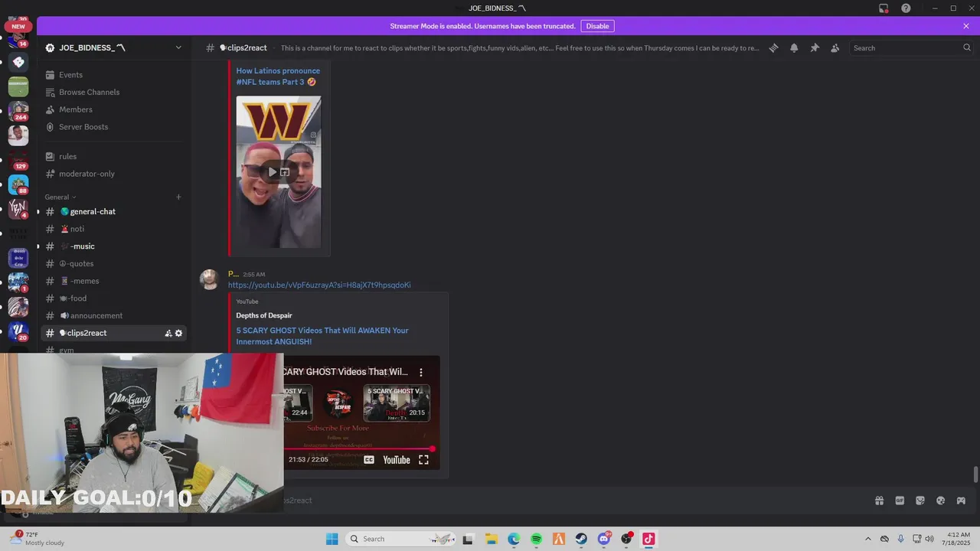Screen dimensions: 980x551
Task: Select suggested video with 20:15 duration
Action: coord(397,403)
